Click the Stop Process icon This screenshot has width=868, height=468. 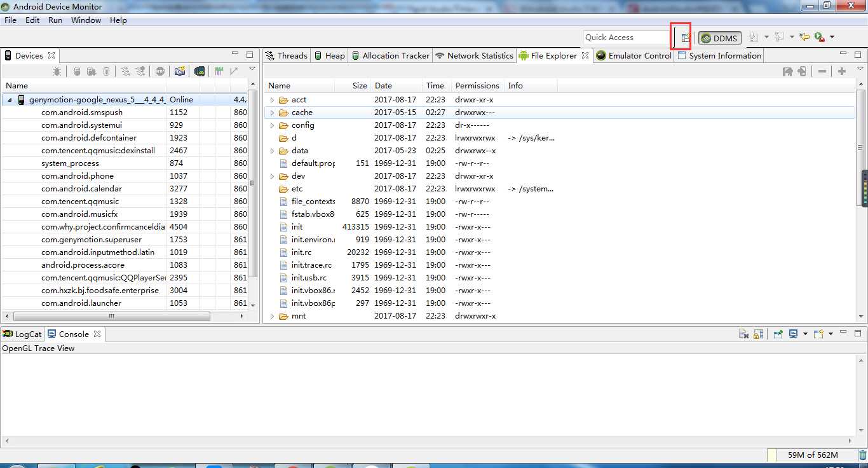159,71
